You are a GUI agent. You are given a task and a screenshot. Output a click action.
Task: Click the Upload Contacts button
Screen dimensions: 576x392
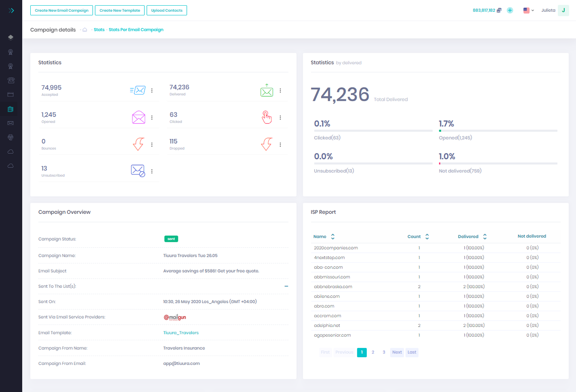click(x=167, y=11)
